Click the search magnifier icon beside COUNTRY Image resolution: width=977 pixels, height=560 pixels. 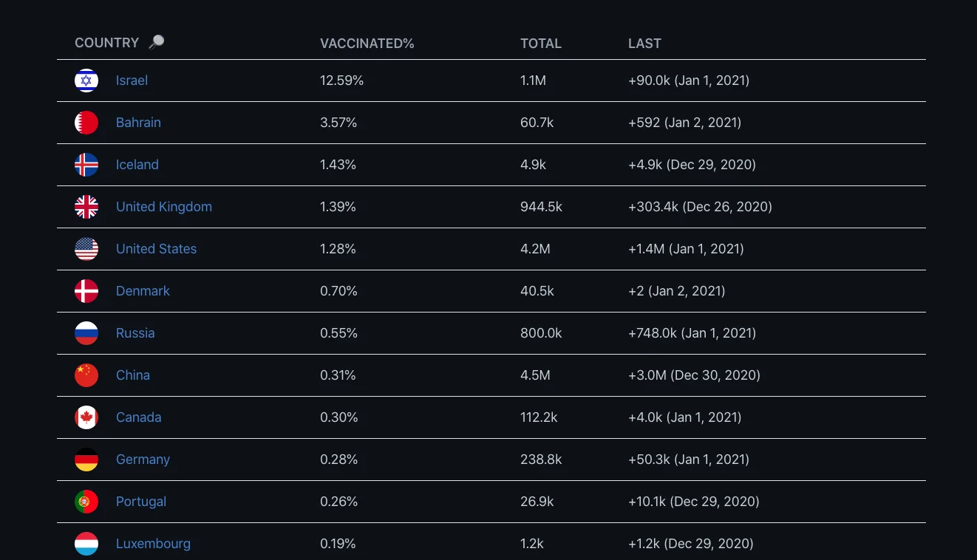[x=156, y=42]
